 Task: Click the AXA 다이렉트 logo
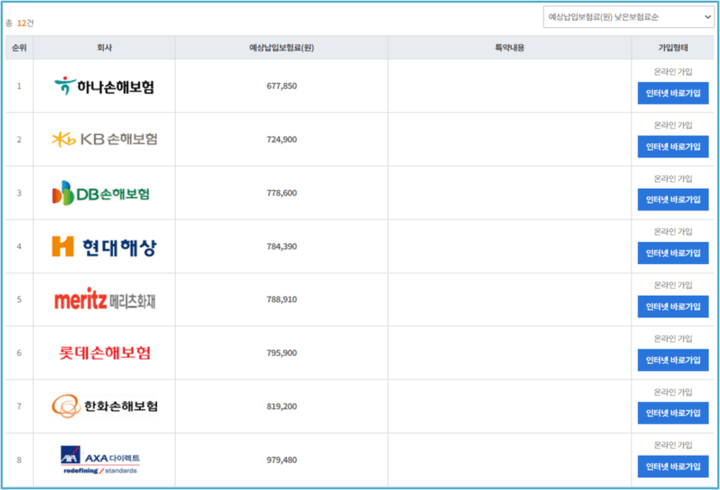pyautogui.click(x=101, y=460)
